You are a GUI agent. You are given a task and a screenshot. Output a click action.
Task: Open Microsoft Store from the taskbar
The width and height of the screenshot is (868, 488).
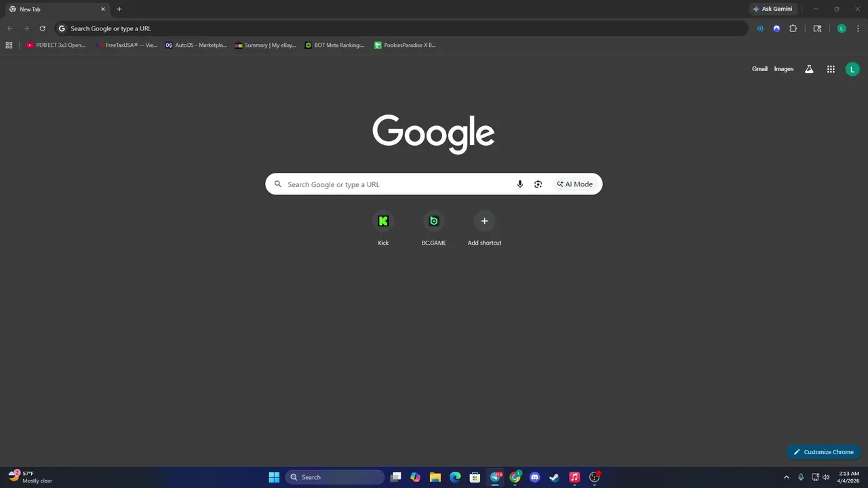475,477
